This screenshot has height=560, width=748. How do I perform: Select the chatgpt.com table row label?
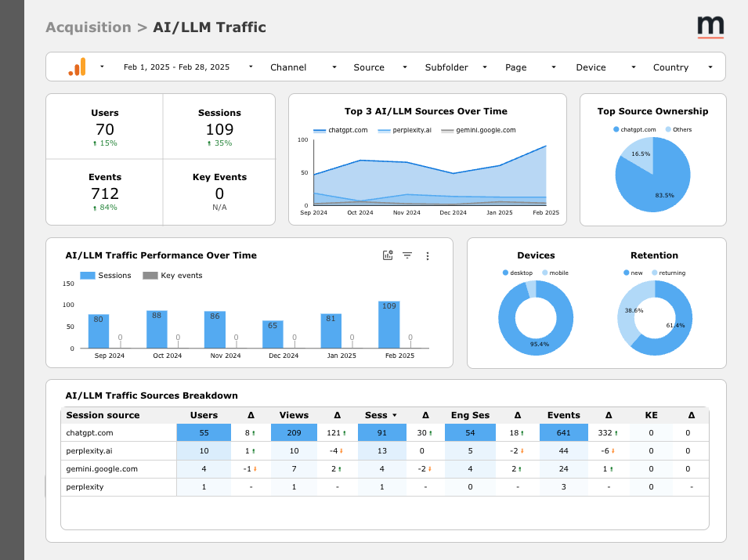[90, 432]
